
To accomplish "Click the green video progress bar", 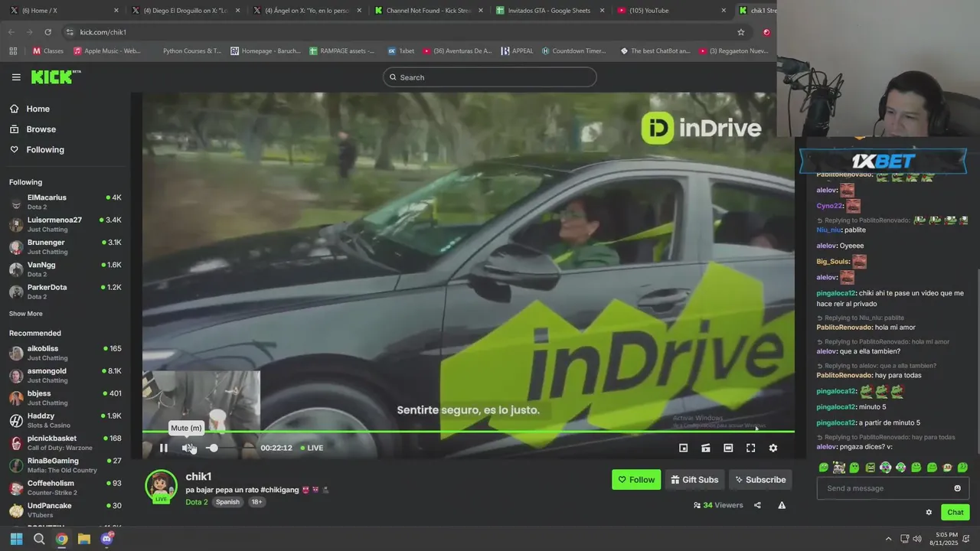I will (468, 432).
